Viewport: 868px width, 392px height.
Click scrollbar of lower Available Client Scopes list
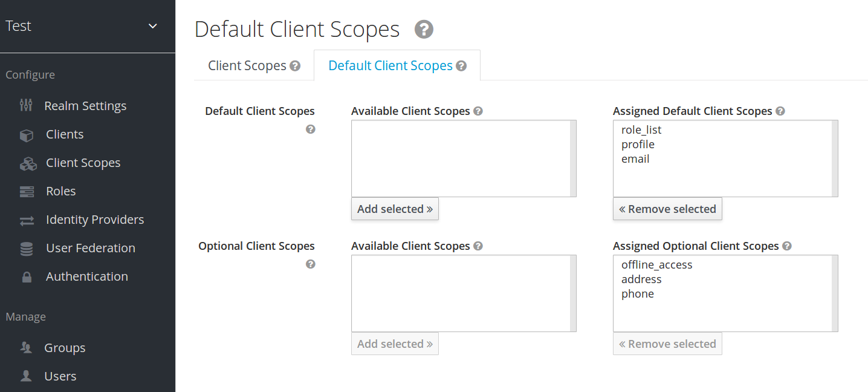[573, 293]
